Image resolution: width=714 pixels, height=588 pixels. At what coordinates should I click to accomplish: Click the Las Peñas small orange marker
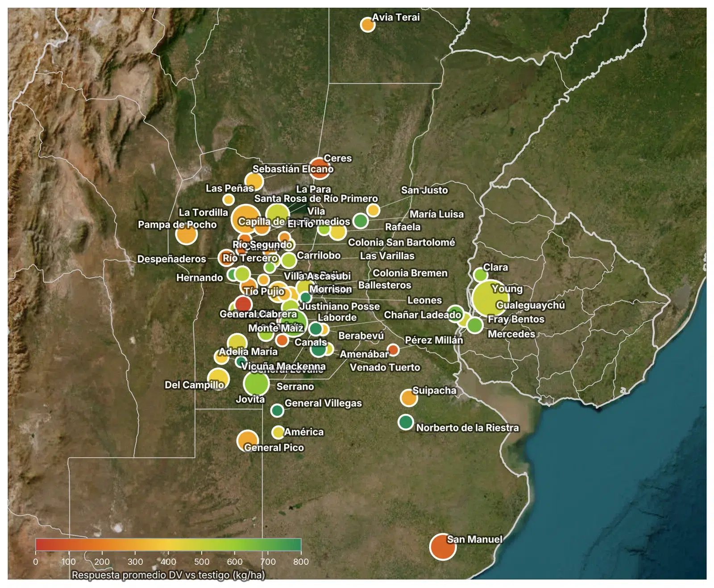(x=228, y=199)
